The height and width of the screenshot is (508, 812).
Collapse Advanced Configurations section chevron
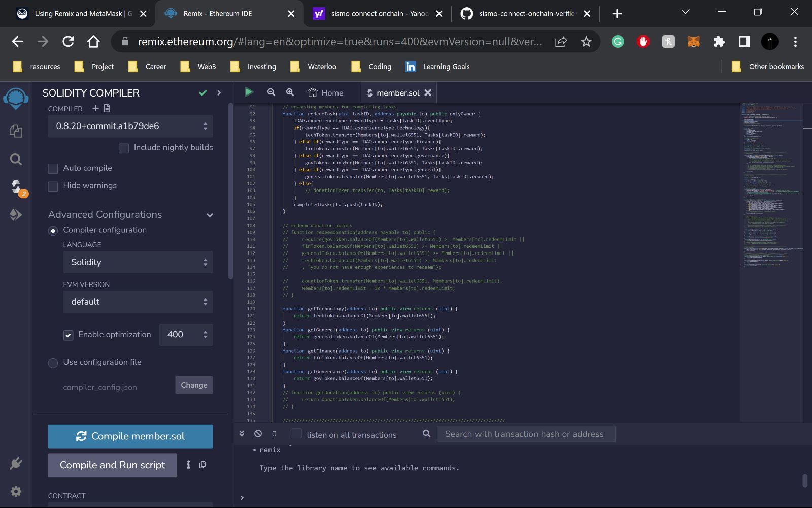(x=210, y=215)
